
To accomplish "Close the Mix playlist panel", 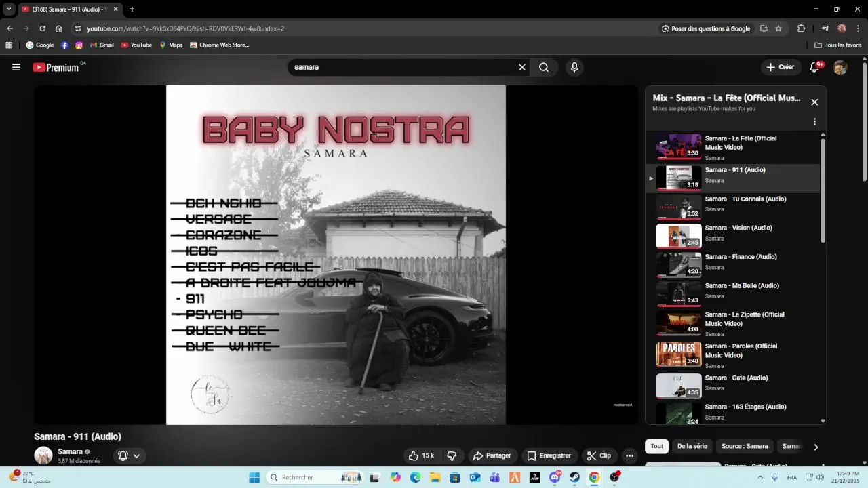I will coord(814,102).
